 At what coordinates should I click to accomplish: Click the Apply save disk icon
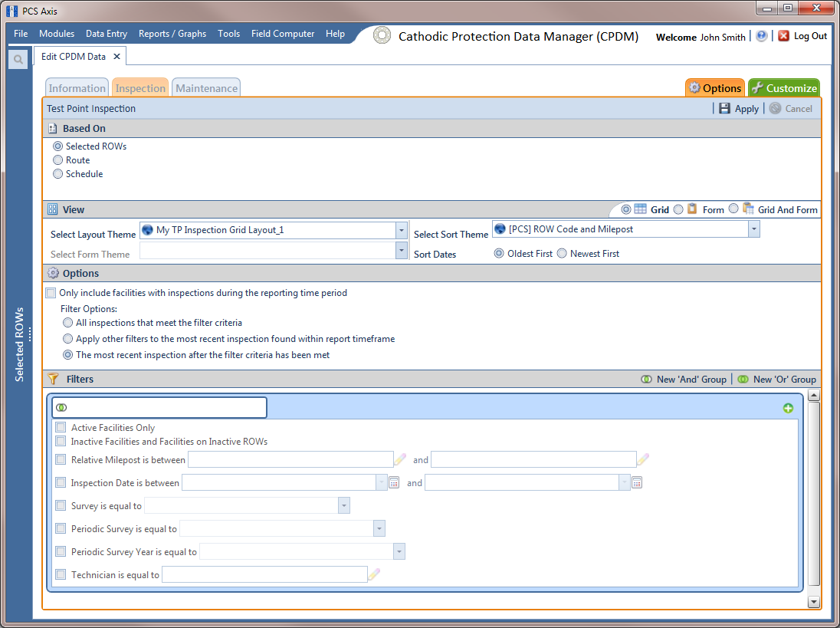[x=724, y=108]
